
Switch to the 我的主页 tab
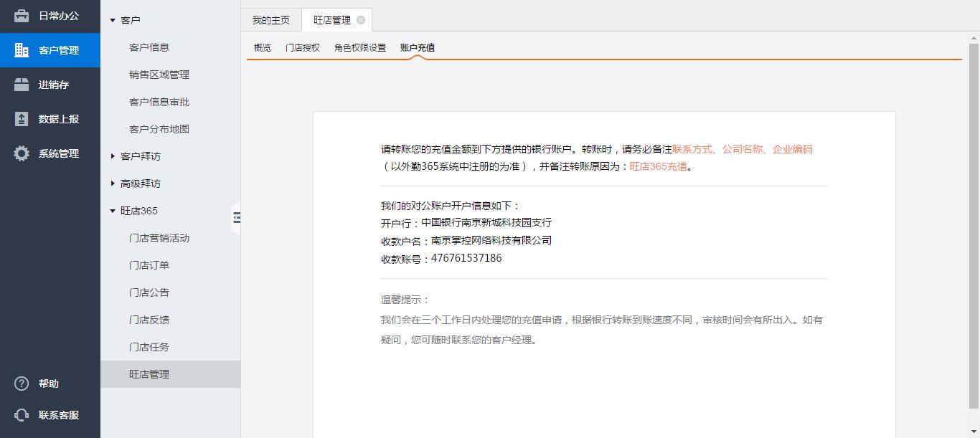tap(271, 20)
